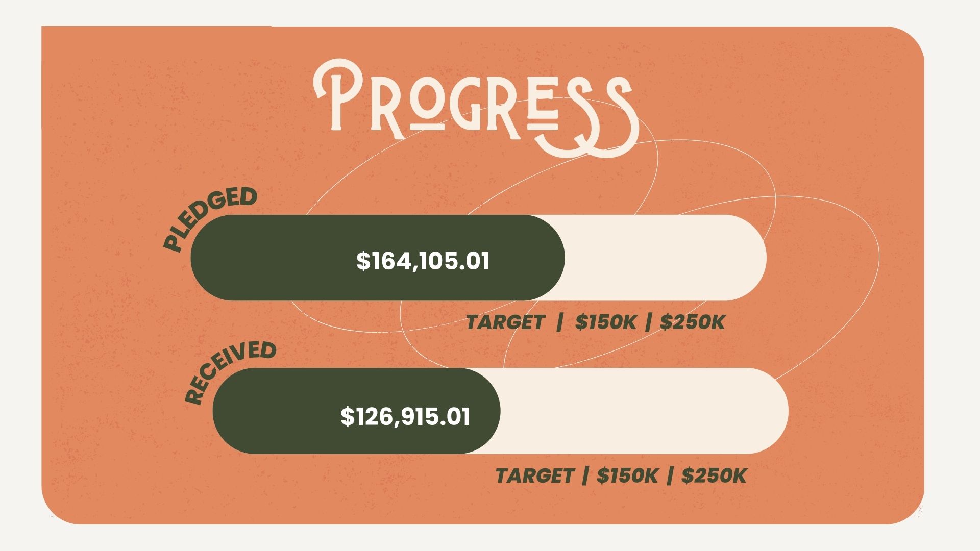Select TARGET text below the Received bar
Image resolution: width=980 pixels, height=551 pixels.
click(x=534, y=476)
